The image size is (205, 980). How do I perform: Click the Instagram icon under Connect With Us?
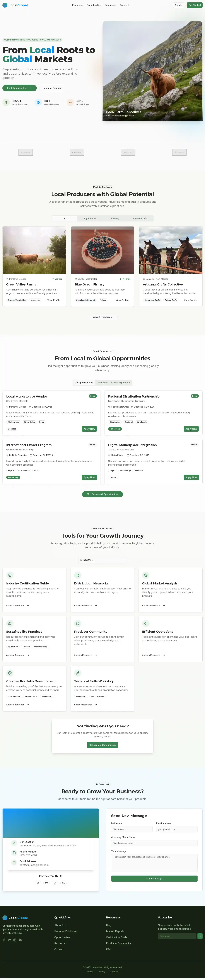pyautogui.click(x=55, y=883)
